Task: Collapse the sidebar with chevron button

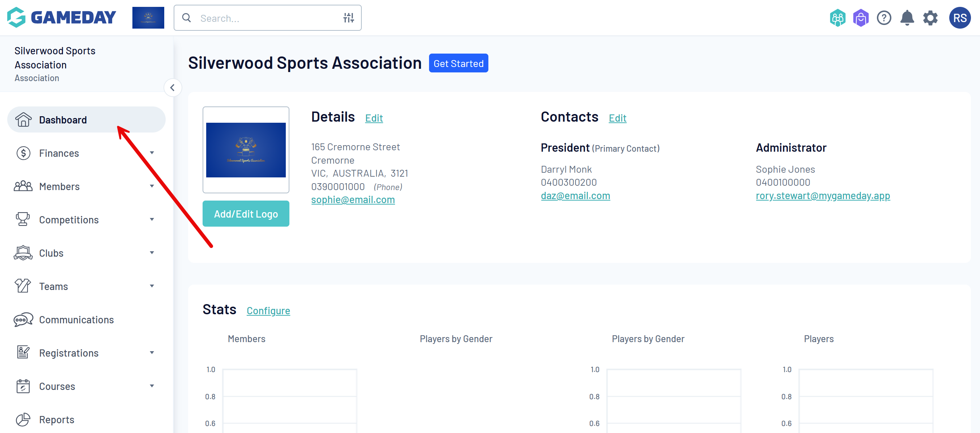Action: click(172, 88)
